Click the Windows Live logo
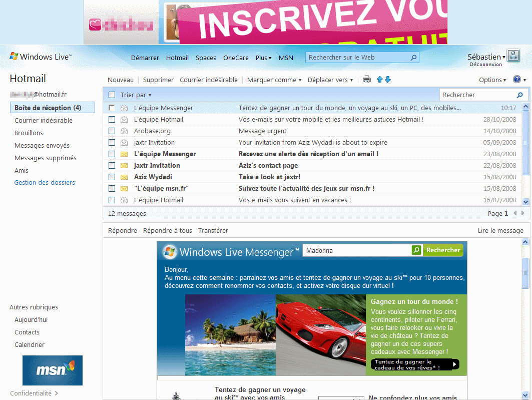 point(41,57)
